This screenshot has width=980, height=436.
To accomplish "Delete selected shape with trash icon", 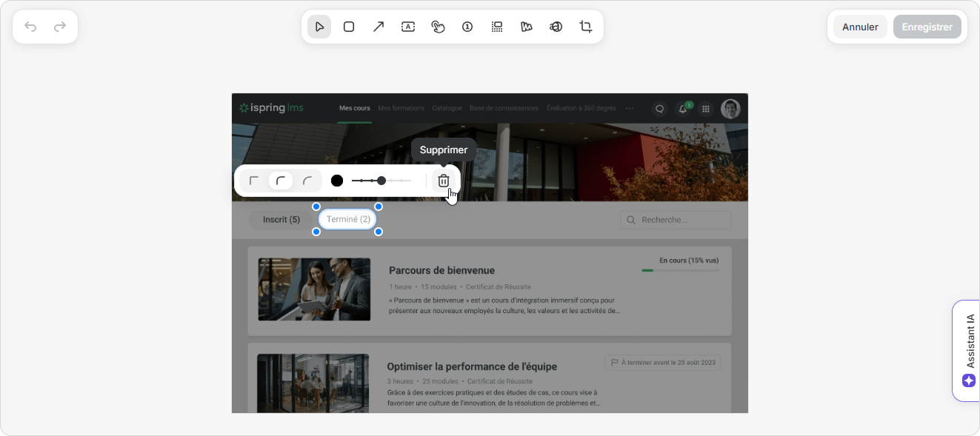I will tap(443, 181).
